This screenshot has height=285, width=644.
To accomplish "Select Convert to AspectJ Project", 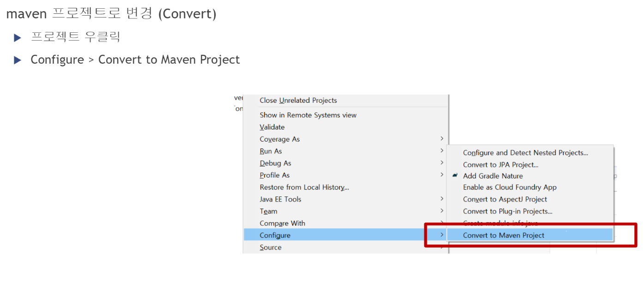I will click(531, 199).
